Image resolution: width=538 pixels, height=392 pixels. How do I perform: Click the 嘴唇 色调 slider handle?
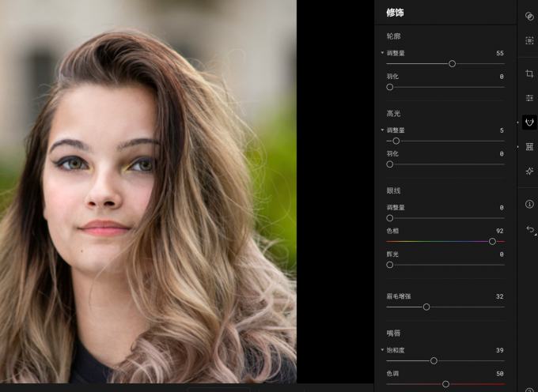coord(445,384)
